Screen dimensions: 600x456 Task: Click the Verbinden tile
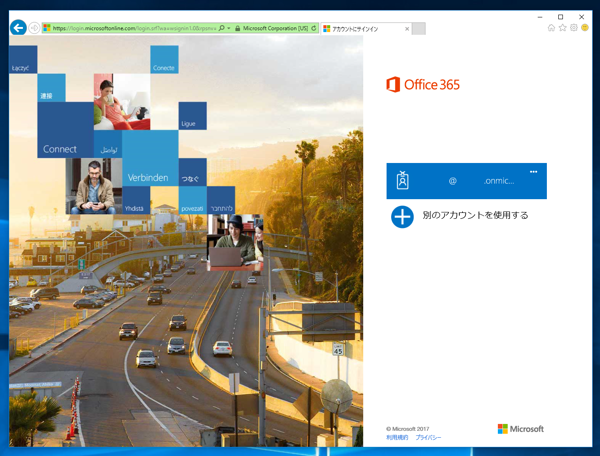[150, 158]
